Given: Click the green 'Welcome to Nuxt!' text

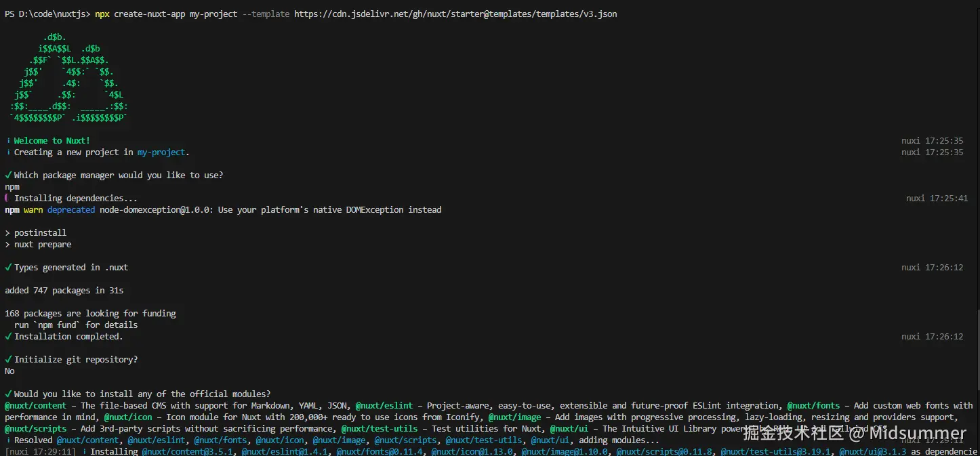Looking at the screenshot, I should tap(52, 141).
